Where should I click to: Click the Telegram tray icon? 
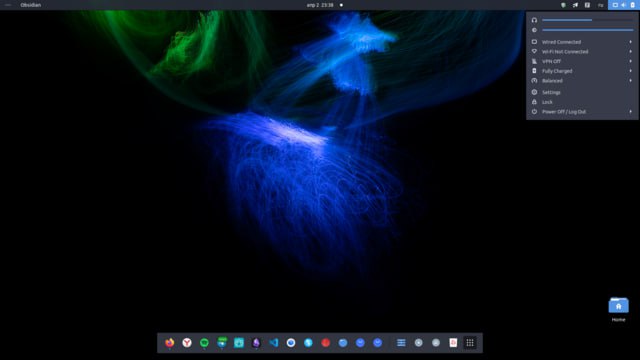click(x=575, y=5)
